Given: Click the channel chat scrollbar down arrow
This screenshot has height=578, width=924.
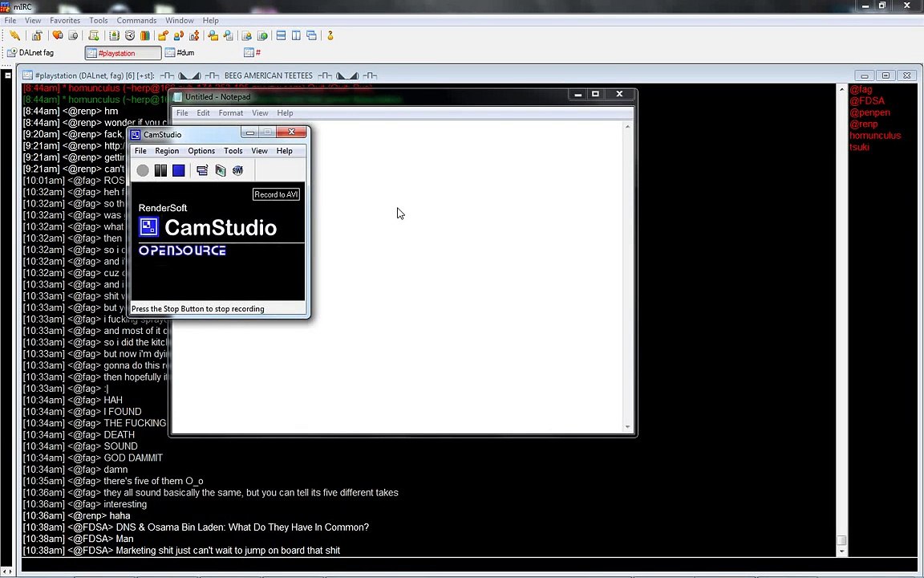Looking at the screenshot, I should (841, 551).
